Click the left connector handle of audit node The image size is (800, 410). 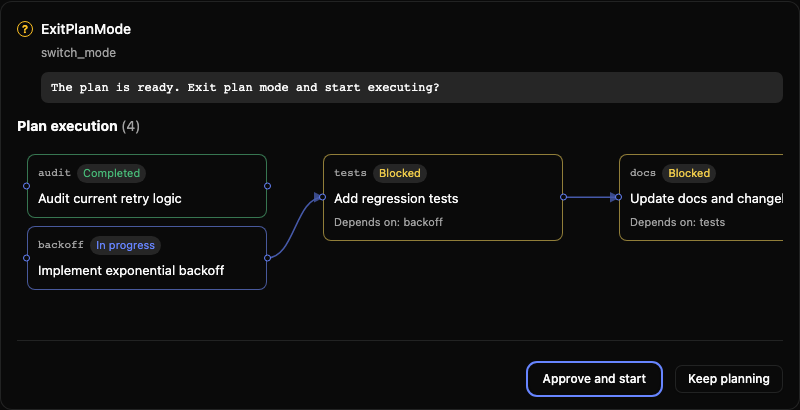27,186
